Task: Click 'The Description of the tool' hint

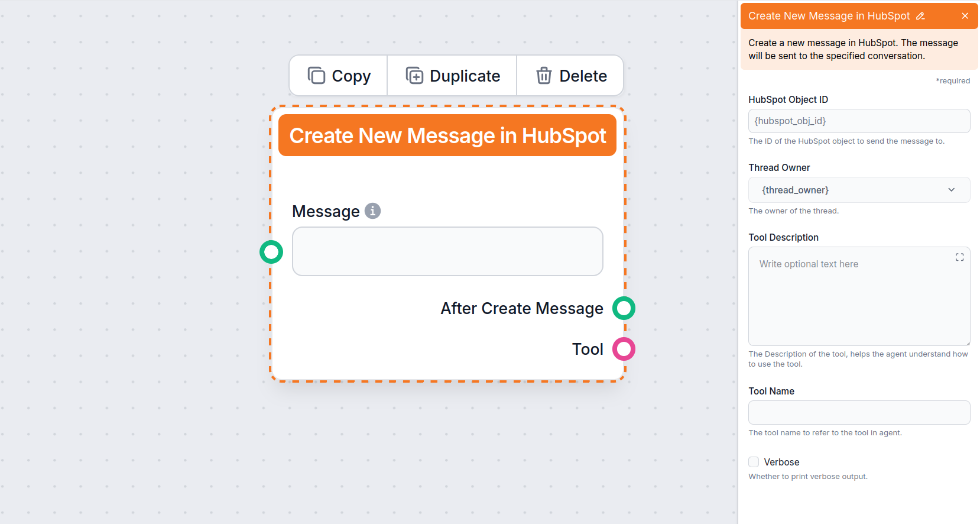Action: click(x=858, y=359)
